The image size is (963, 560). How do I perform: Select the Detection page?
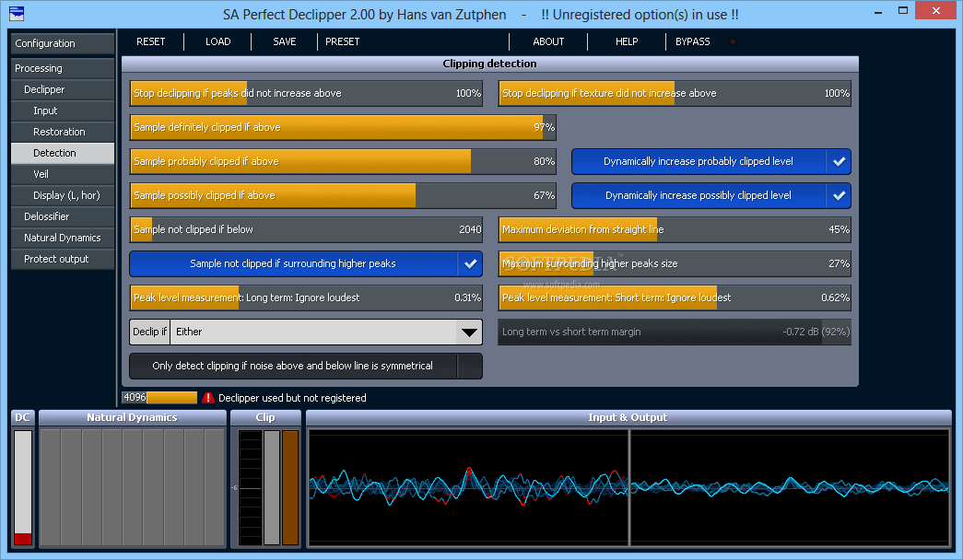pos(63,153)
